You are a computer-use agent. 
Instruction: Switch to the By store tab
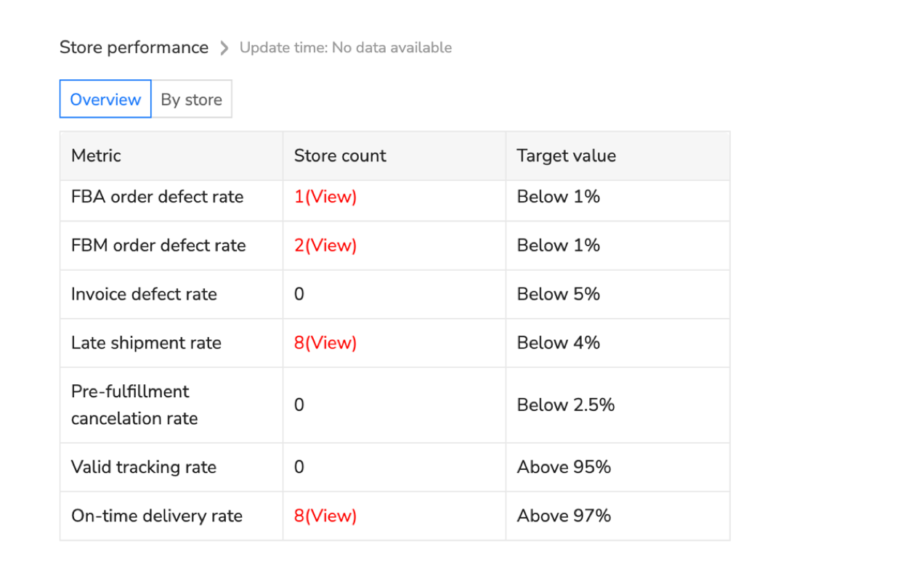192,99
